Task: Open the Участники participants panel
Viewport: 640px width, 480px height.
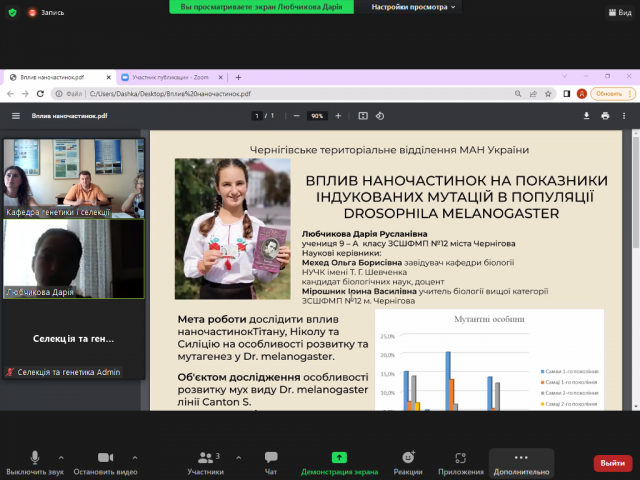Action: pos(205,461)
